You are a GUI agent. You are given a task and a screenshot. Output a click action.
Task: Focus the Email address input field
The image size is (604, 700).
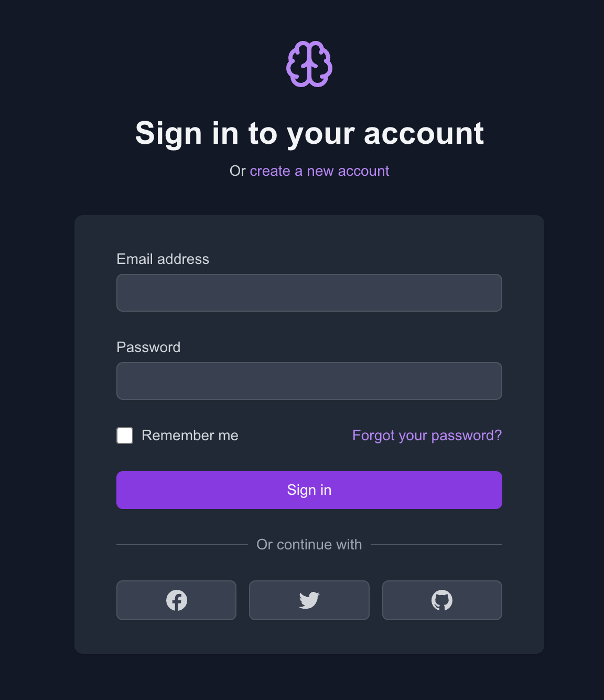[309, 293]
